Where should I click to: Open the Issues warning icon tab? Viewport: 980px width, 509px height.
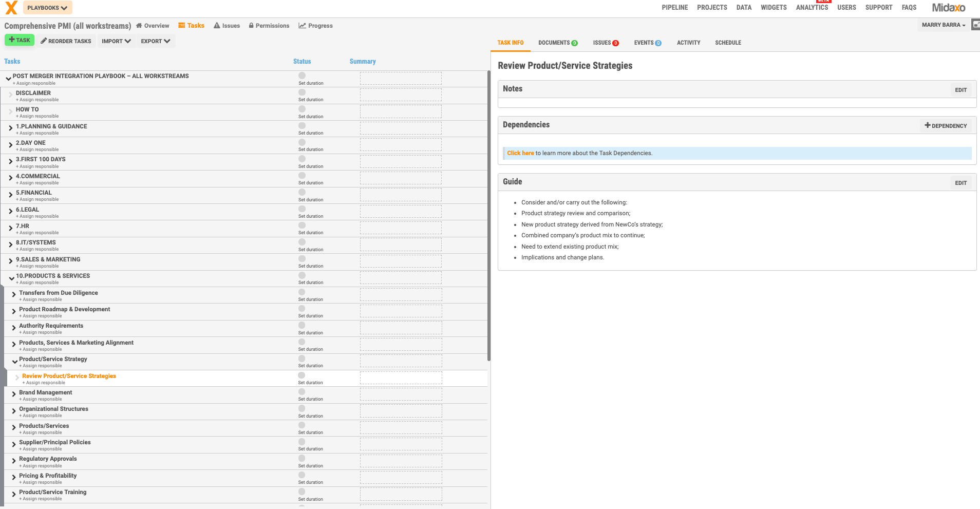pyautogui.click(x=227, y=26)
